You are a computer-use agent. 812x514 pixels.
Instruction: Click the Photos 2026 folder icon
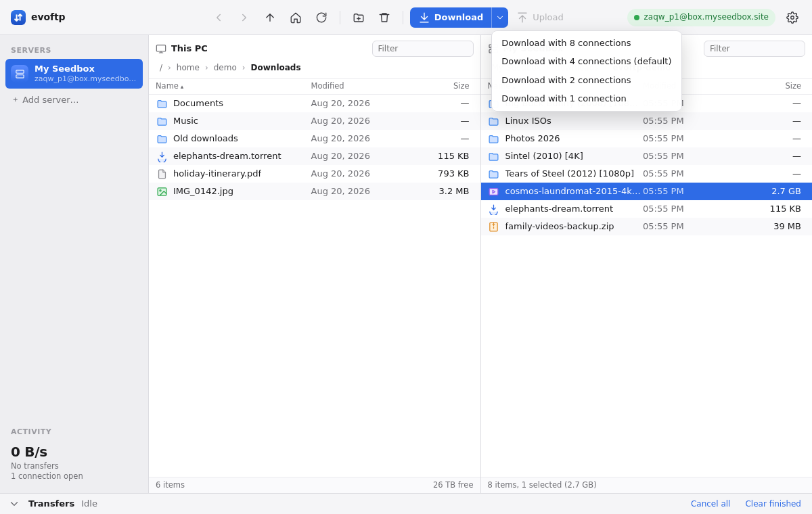pos(493,139)
